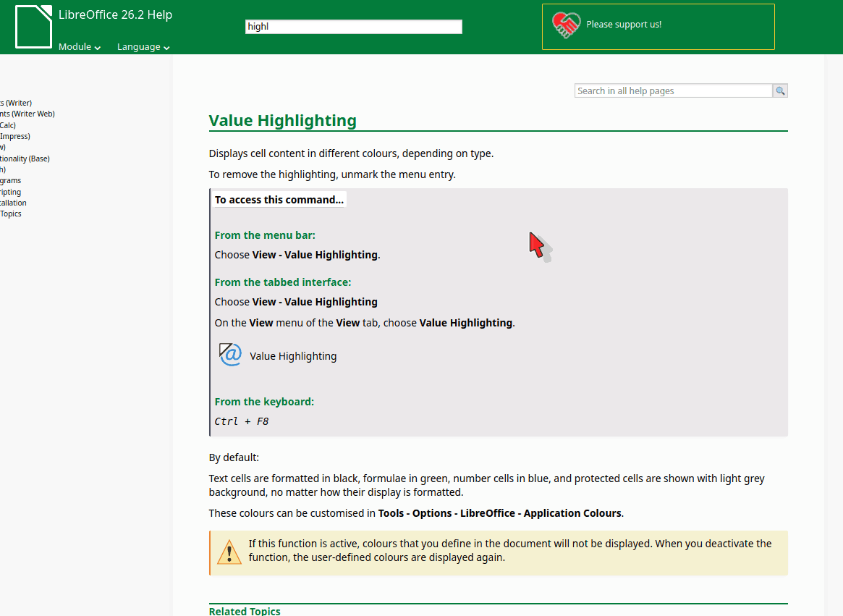This screenshot has height=616, width=843.
Task: Open the sidebar entry ending in "Calc)"
Action: [x=8, y=125]
